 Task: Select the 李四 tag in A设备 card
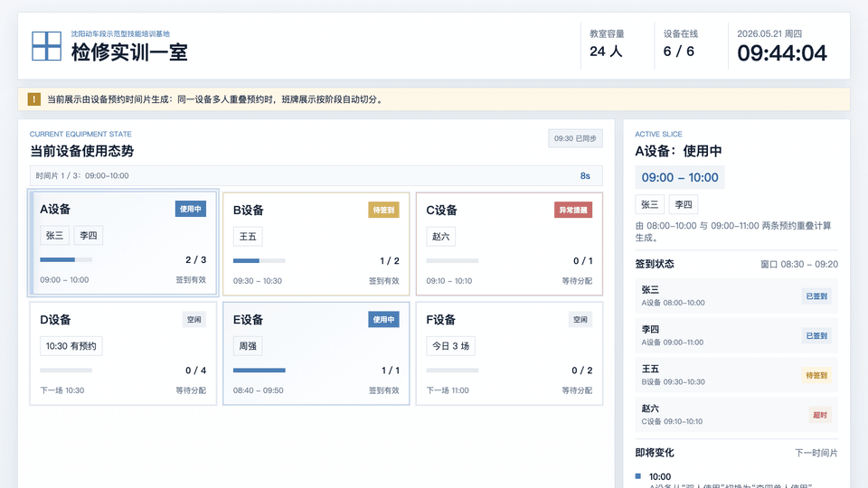tap(88, 236)
